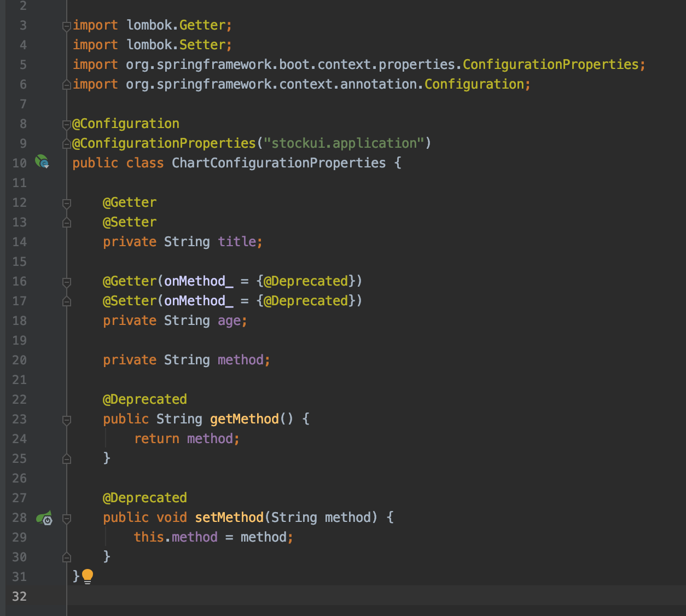This screenshot has height=616, width=686.
Task: Click the @Deprecated annotation above getMethod
Action: point(144,399)
